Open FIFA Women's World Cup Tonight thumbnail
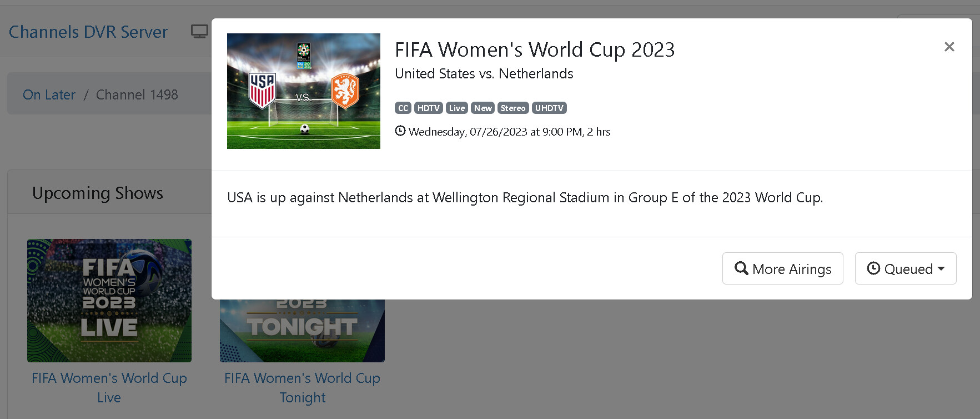Screen dimensions: 980x419 coord(302,331)
